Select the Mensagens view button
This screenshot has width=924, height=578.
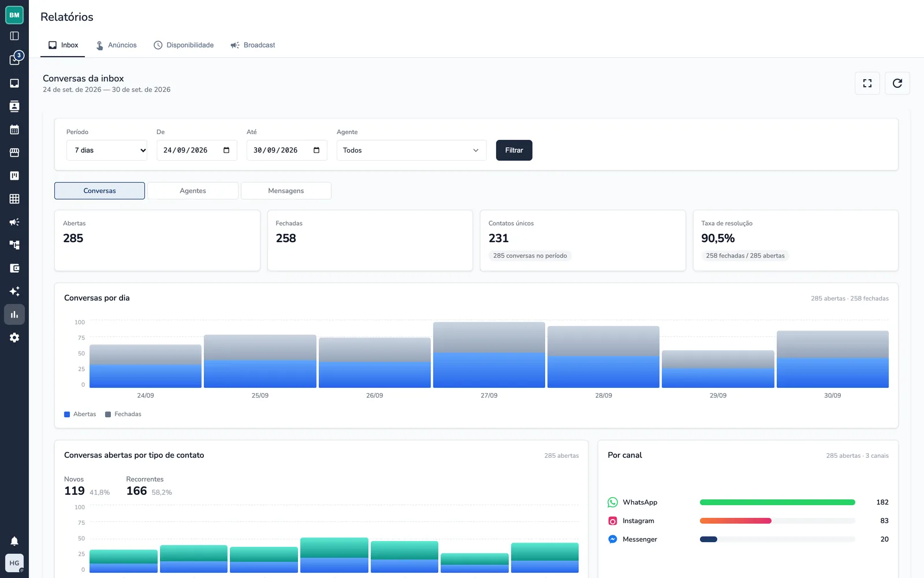pos(286,191)
